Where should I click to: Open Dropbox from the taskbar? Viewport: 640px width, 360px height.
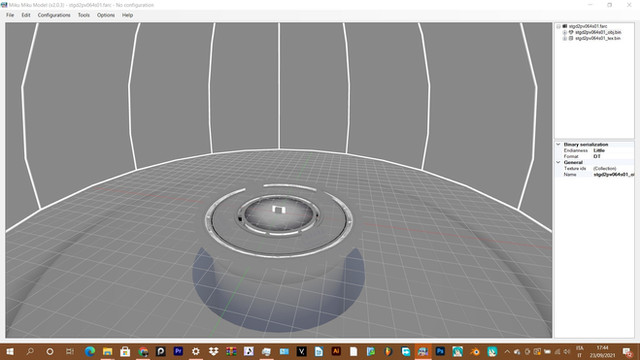[x=213, y=351]
